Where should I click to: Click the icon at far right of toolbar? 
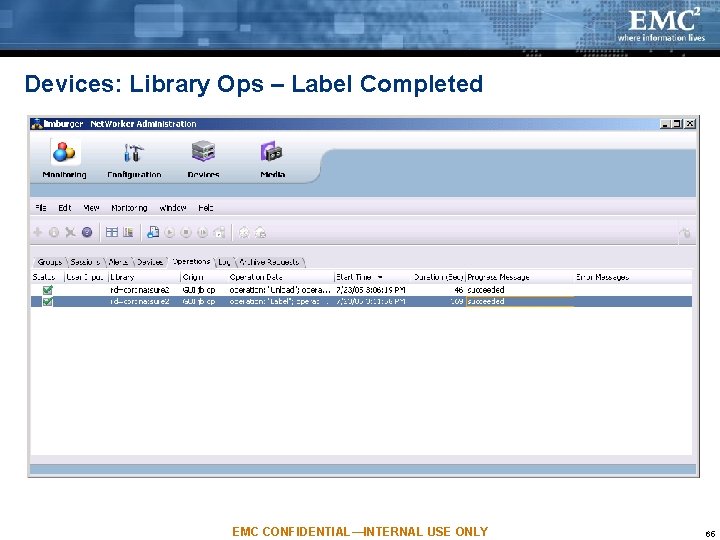click(x=685, y=233)
